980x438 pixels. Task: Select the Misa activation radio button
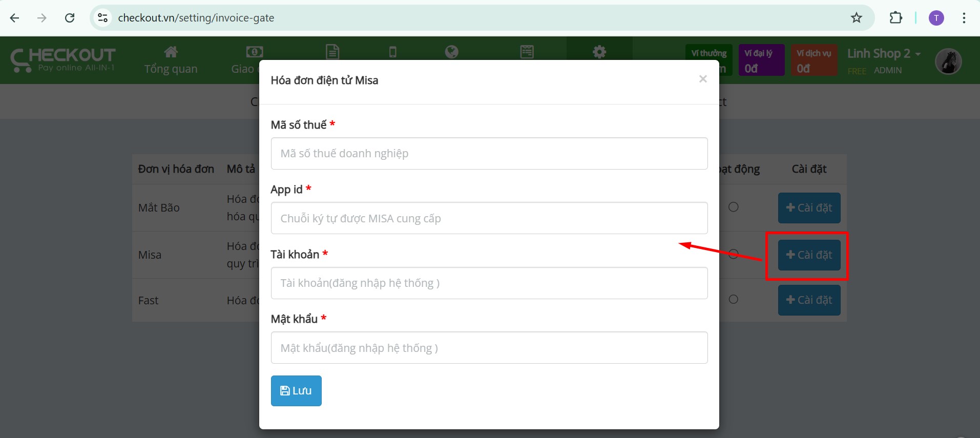(x=734, y=254)
